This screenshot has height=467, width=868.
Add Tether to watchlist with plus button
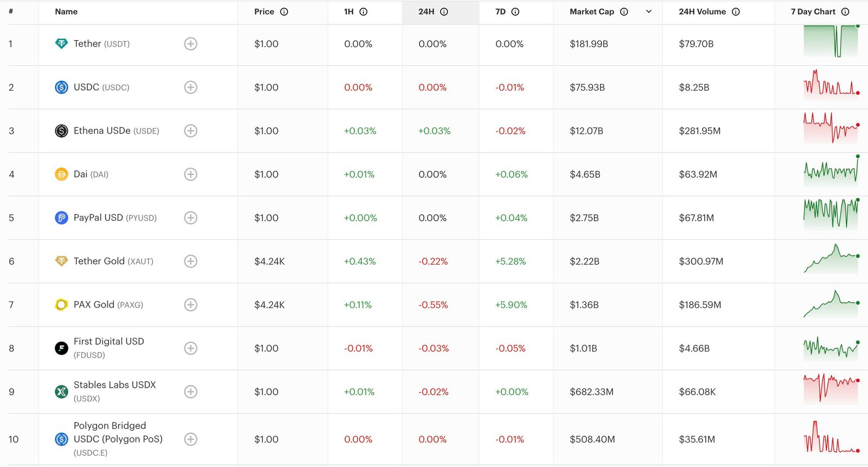[x=190, y=44]
